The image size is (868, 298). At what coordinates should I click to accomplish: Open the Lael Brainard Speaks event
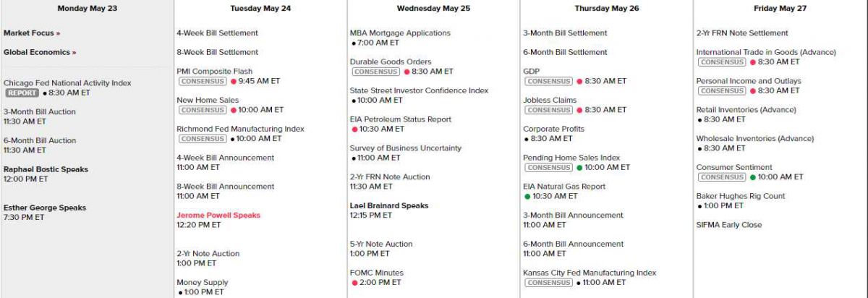pyautogui.click(x=389, y=205)
